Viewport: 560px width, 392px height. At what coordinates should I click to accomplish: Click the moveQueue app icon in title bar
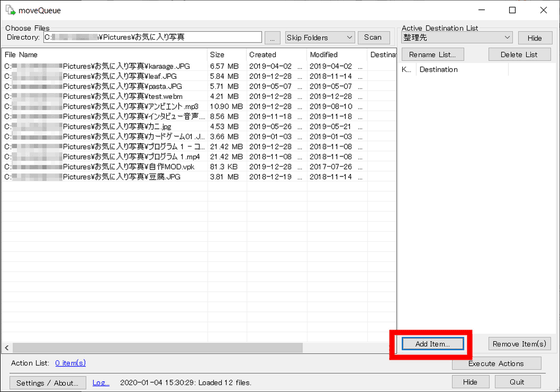(10, 10)
